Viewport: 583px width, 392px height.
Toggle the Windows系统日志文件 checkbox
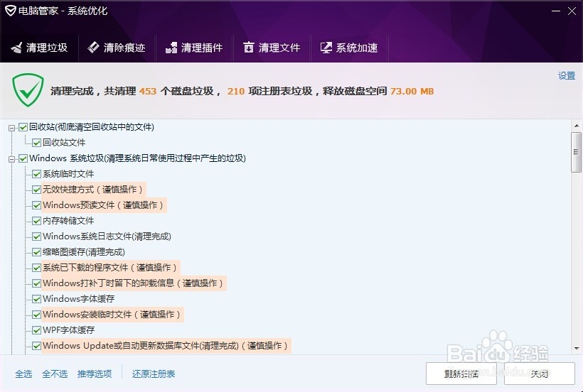coord(36,236)
